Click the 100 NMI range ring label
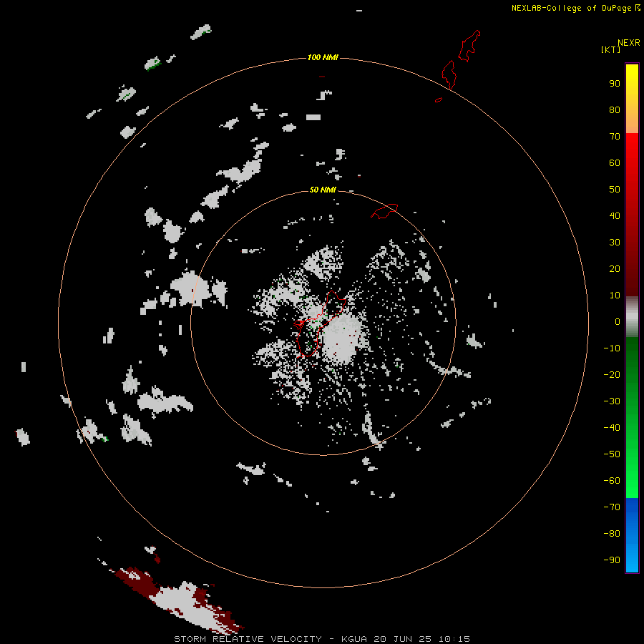This screenshot has width=644, height=644. (x=323, y=57)
